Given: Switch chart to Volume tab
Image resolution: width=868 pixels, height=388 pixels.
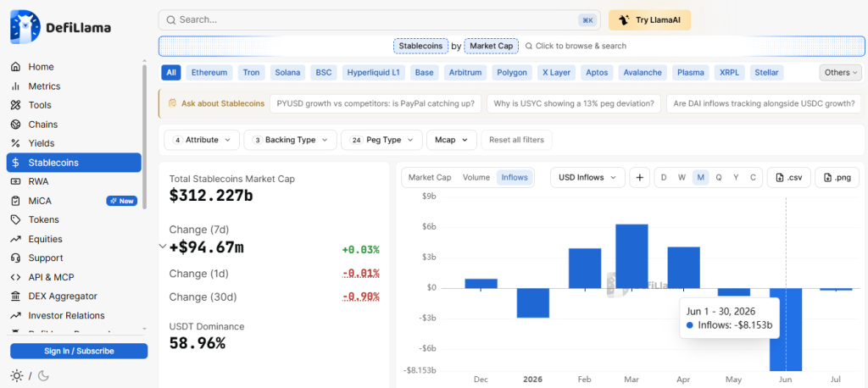Looking at the screenshot, I should 476,178.
